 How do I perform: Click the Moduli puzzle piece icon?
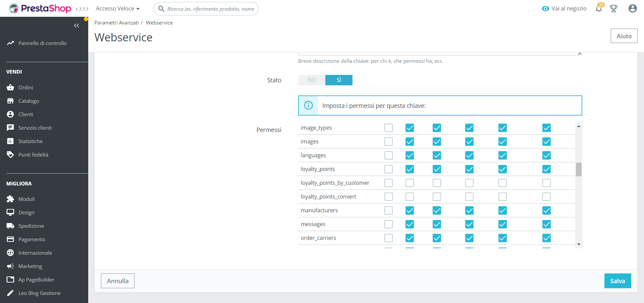coord(10,199)
